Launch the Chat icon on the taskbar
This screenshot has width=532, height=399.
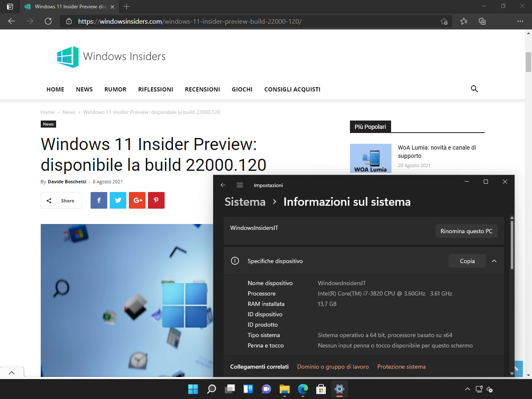point(266,389)
